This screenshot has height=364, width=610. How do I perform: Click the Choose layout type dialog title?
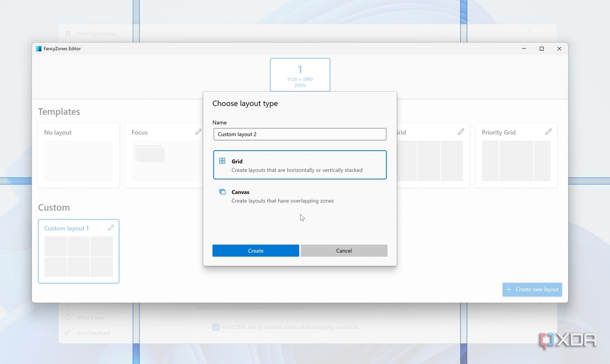[245, 104]
